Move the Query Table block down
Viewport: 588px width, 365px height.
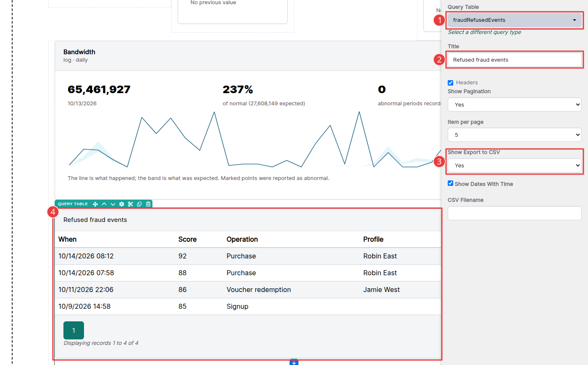(x=113, y=204)
